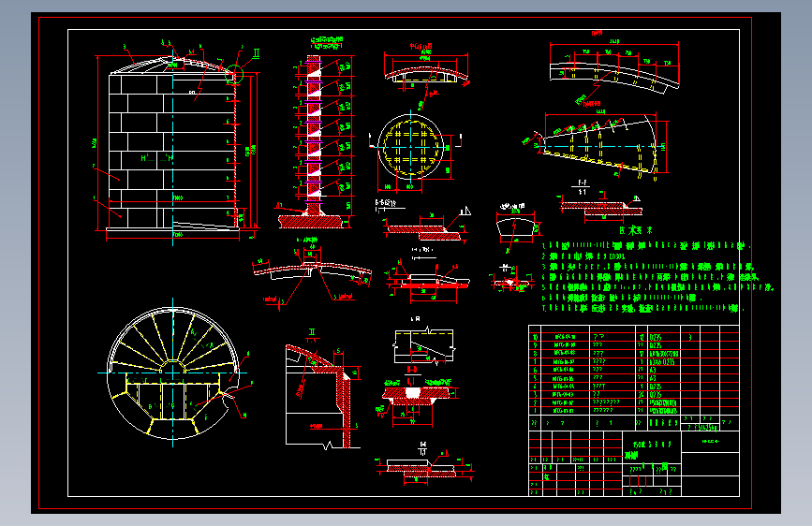
Task: Click the yellow grid circular manhole plan
Action: 411,147
